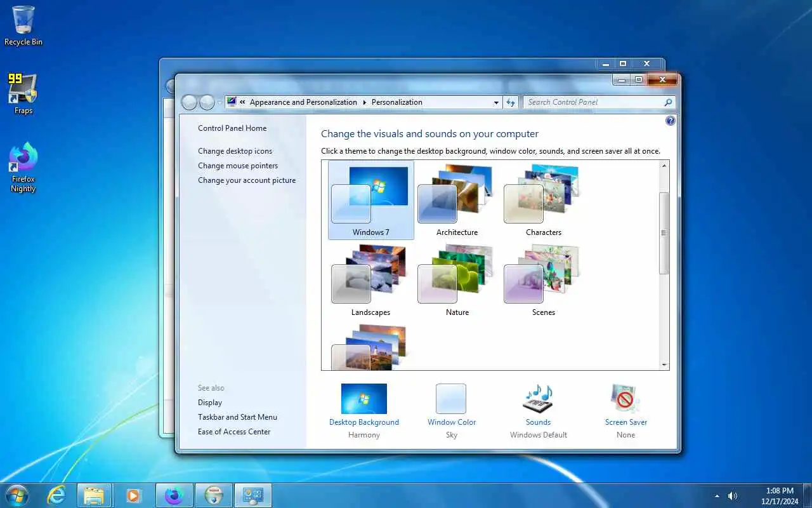Open recent pages dropdown arrow
Image resolution: width=812 pixels, height=508 pixels.
(219, 102)
